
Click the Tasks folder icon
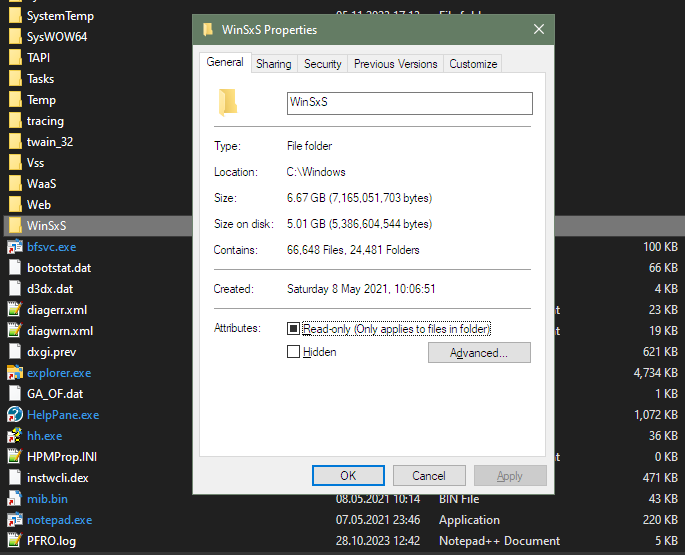coord(15,79)
